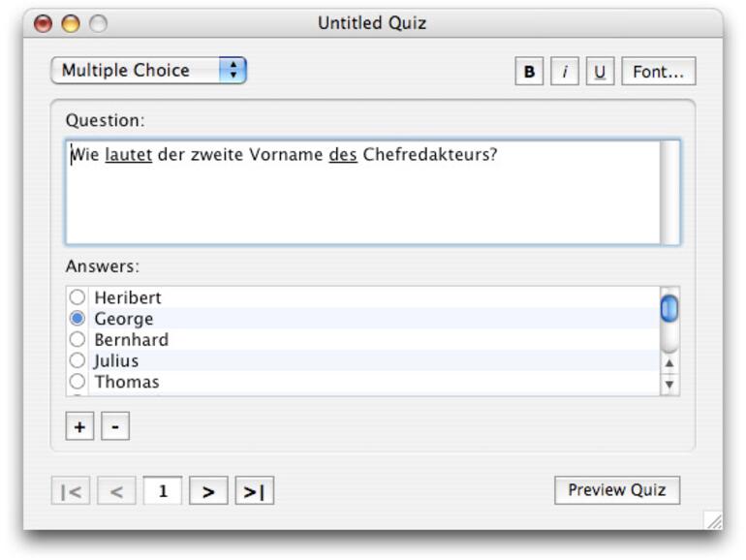The image size is (746, 560).
Task: Toggle underline formatting with the U button
Action: pyautogui.click(x=601, y=72)
